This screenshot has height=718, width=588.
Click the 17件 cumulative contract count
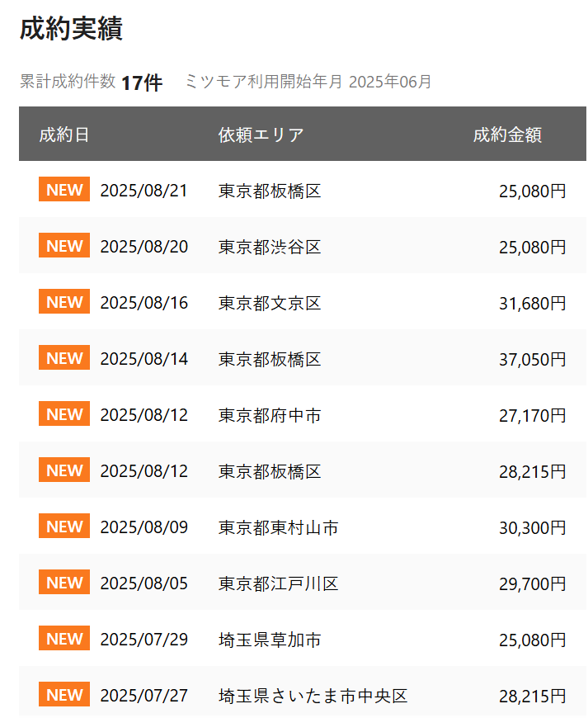click(141, 83)
